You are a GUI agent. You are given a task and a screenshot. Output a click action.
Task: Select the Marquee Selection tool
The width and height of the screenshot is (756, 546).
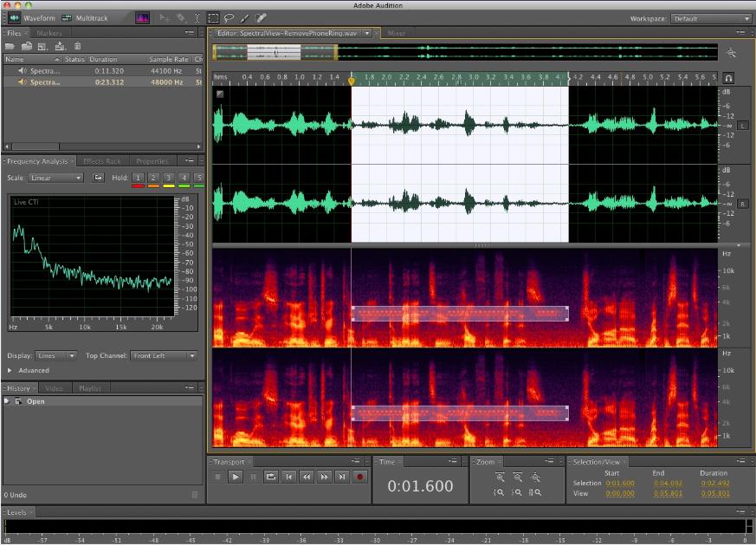pos(213,18)
